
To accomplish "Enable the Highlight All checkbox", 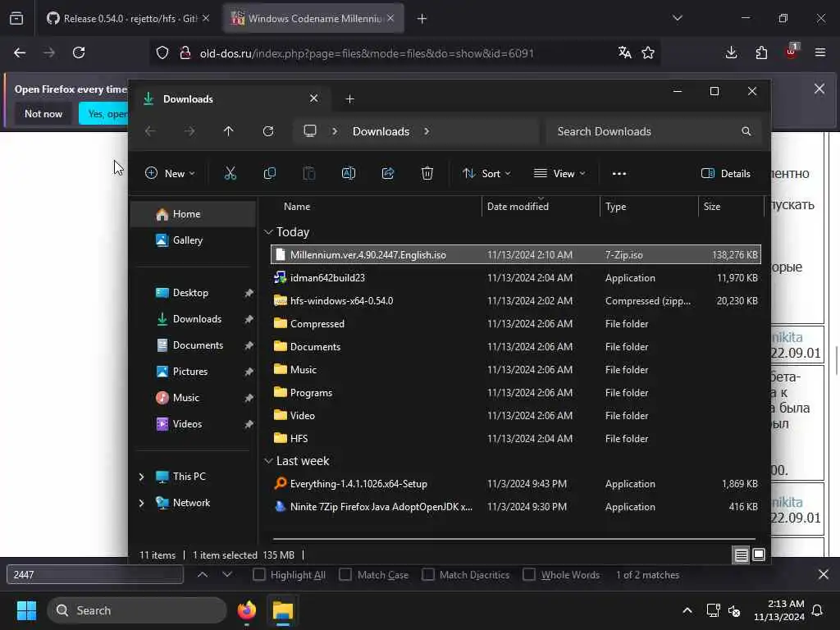I will tap(258, 574).
